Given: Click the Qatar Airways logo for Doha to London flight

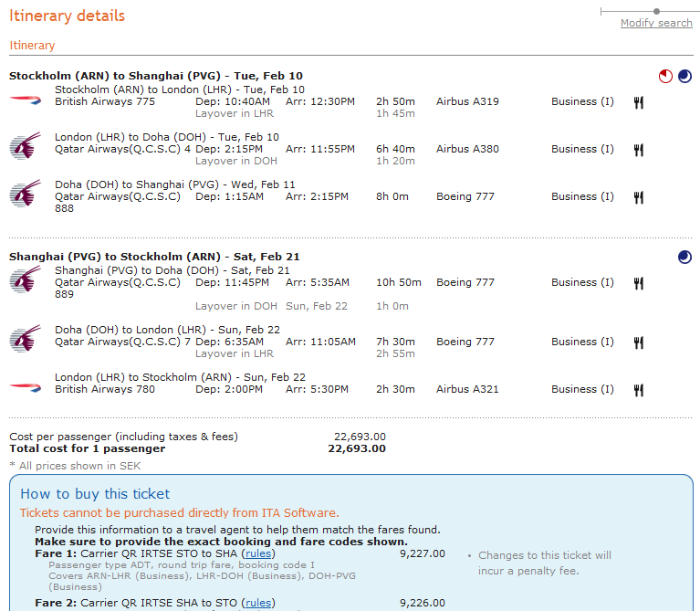Looking at the screenshot, I should [x=26, y=339].
